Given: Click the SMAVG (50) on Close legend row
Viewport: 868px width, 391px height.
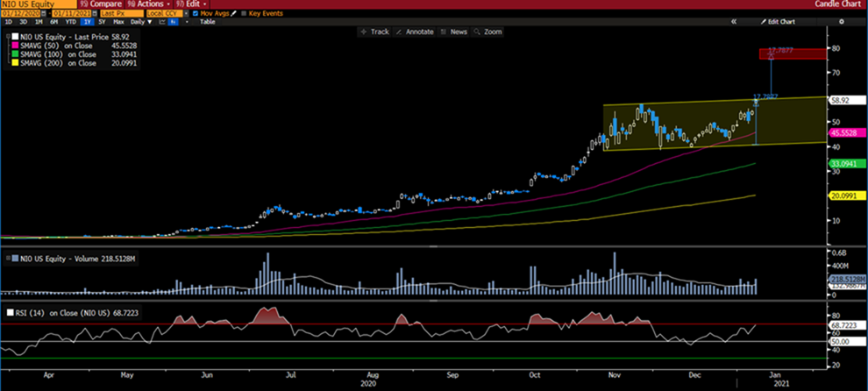Looking at the screenshot, I should click(73, 45).
